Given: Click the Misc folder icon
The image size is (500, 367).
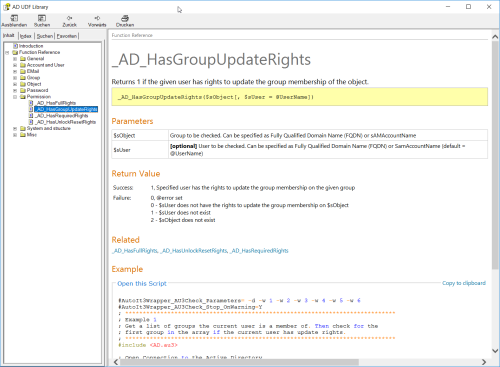Looking at the screenshot, I should click(23, 135).
